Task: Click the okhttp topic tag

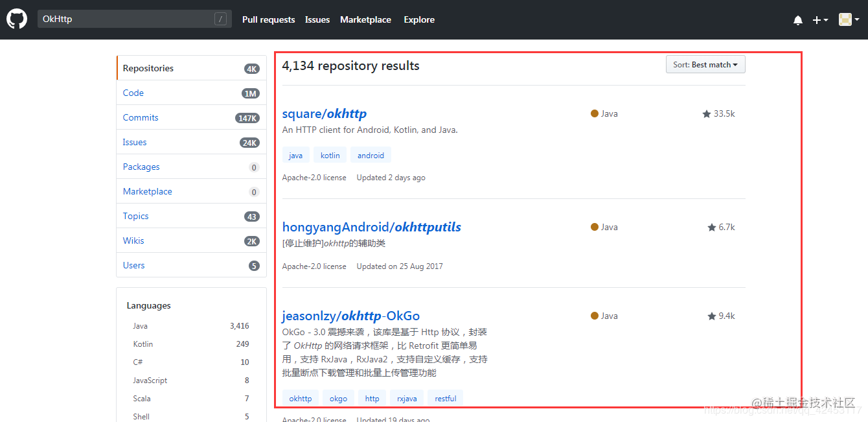Action: [x=300, y=398]
